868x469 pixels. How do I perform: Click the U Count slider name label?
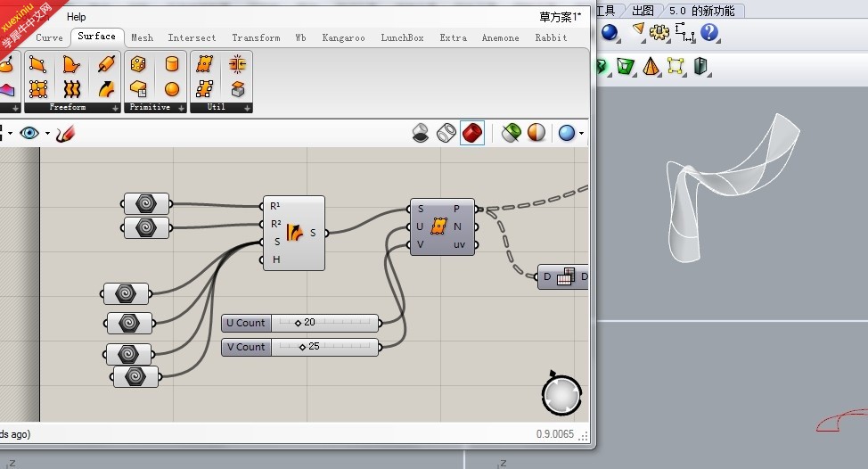click(246, 323)
